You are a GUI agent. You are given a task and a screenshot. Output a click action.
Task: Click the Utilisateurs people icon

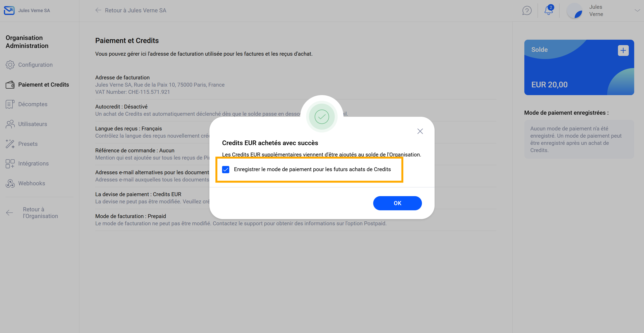[10, 124]
